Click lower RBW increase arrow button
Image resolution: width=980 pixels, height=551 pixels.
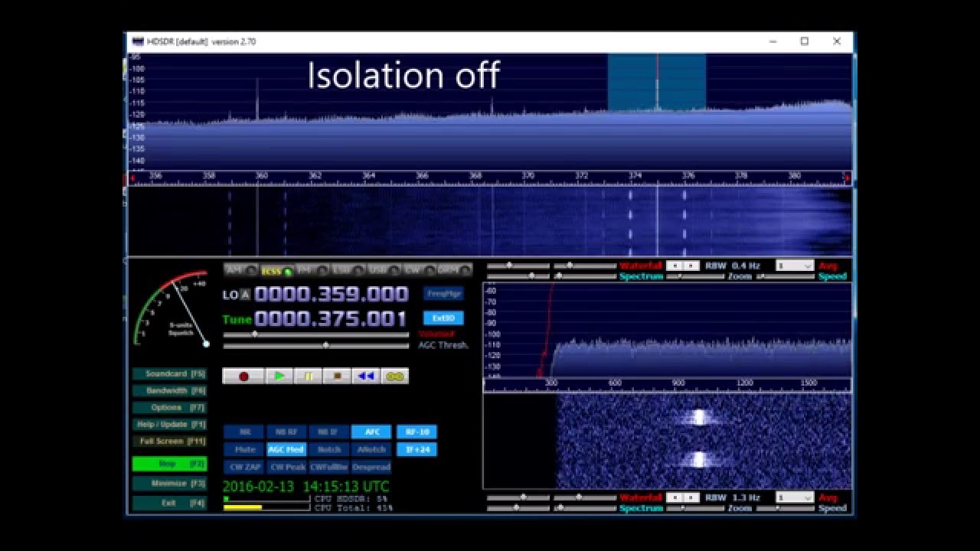point(691,497)
